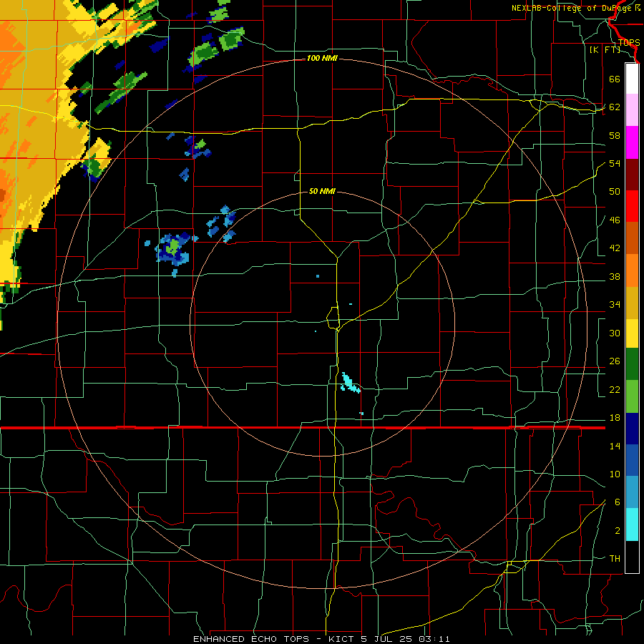Click the blue echo cell with green core
The width and height of the screenshot is (644, 644).
click(x=172, y=248)
